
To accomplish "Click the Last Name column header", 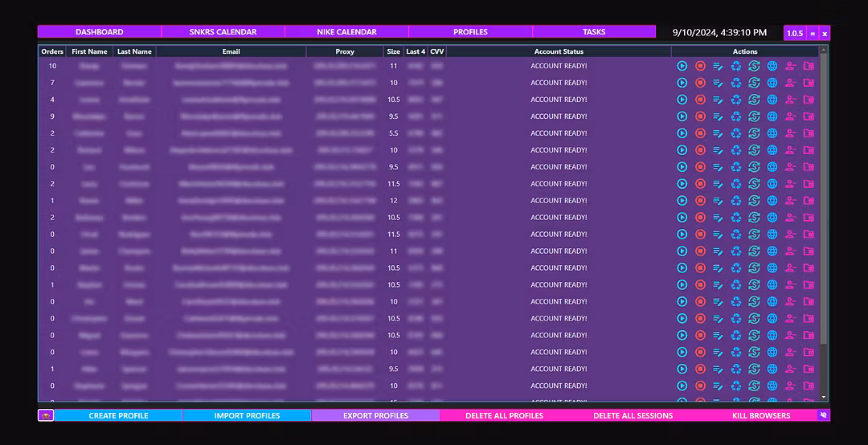I will [134, 51].
